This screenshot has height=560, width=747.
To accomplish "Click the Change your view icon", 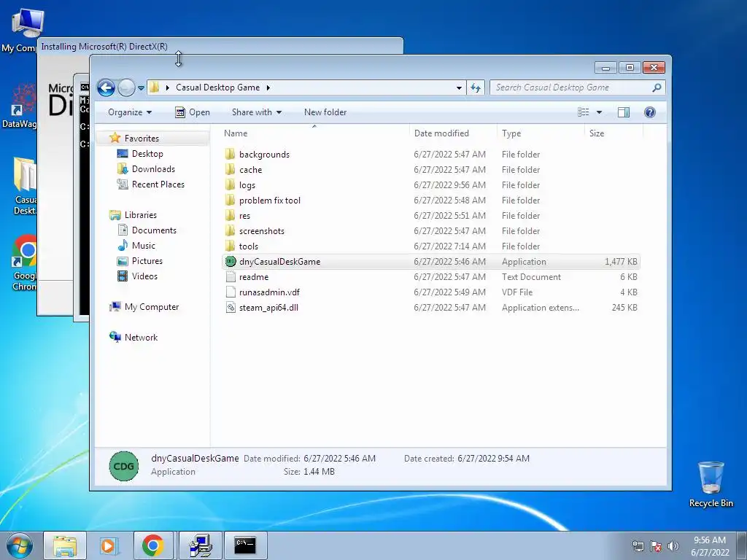I will 583,112.
